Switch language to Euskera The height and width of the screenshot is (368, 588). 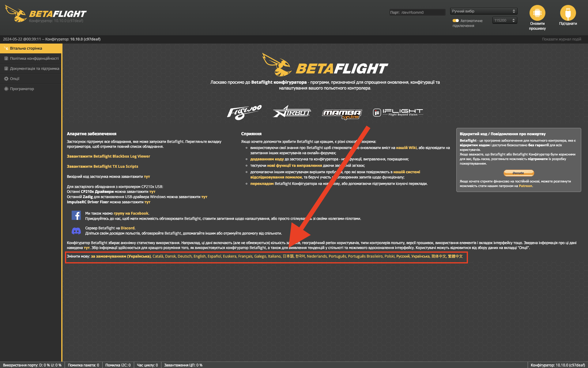229,256
